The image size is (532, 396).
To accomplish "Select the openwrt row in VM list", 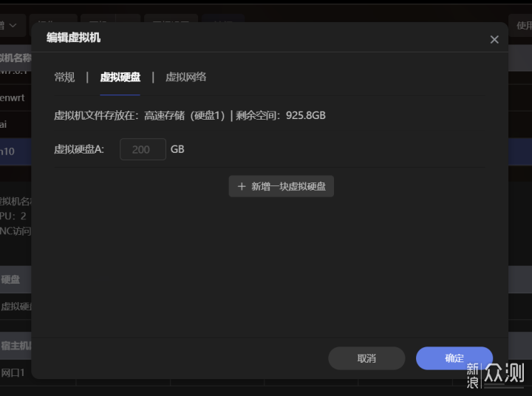I will point(15,96).
